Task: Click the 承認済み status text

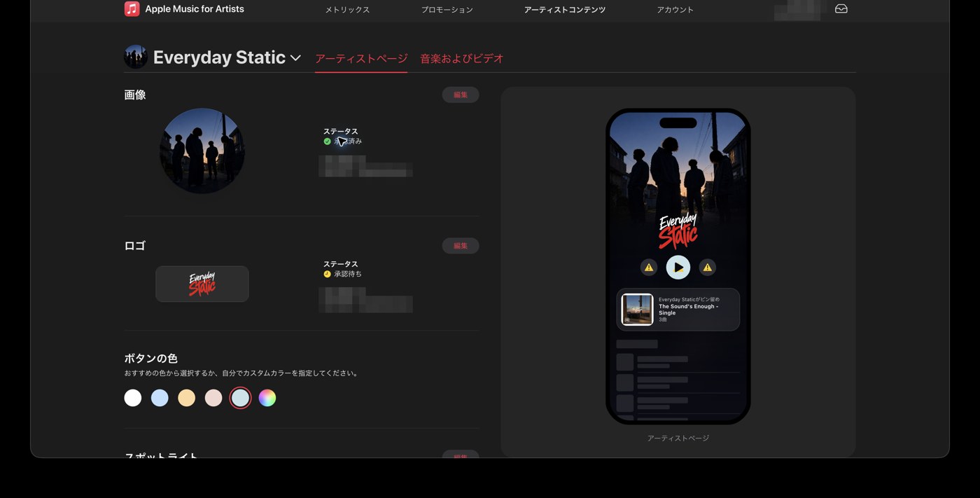Action: coord(348,141)
